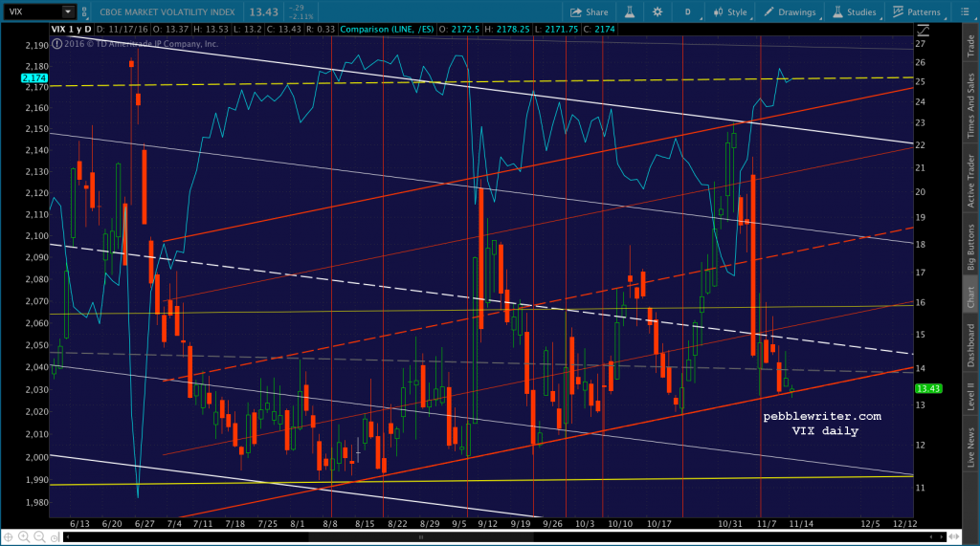Viewport: 980px width, 546px height.
Task: Open the Big Buttons sidebar tab
Action: [970, 247]
